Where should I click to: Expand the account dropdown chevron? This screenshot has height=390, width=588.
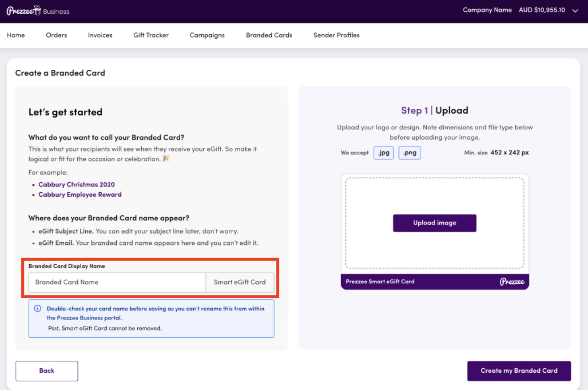pos(575,11)
